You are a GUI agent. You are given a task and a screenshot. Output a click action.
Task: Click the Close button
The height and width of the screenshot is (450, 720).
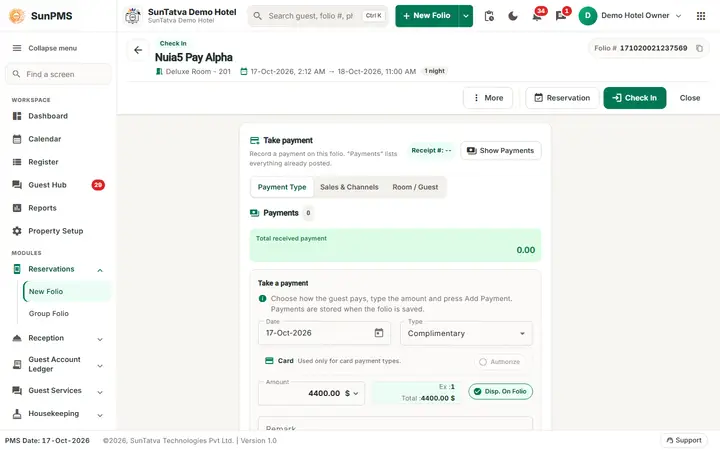[x=690, y=98]
